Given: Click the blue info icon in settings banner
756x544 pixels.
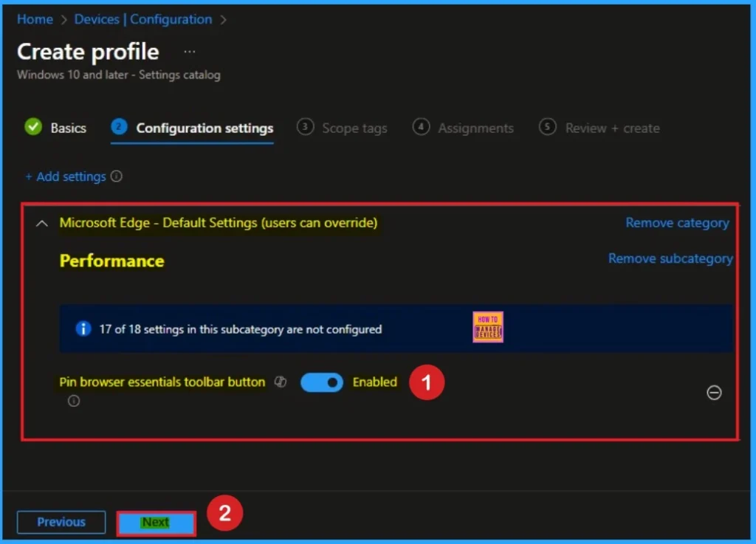Looking at the screenshot, I should click(x=83, y=328).
